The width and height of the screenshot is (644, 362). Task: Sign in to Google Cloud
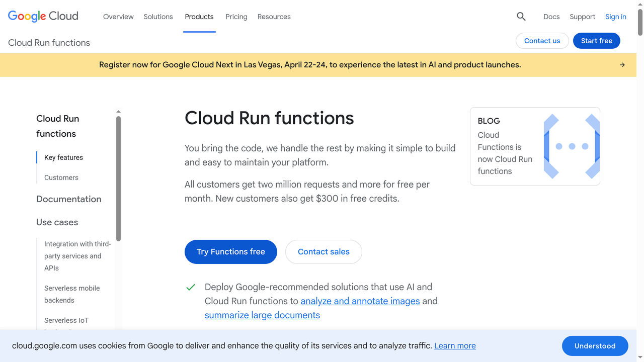click(615, 17)
